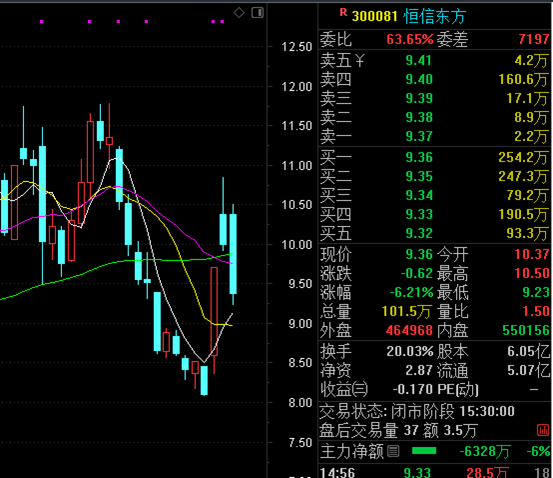This screenshot has height=478, width=553.
Task: Click 最低 value 9.23
Action: coord(536,292)
